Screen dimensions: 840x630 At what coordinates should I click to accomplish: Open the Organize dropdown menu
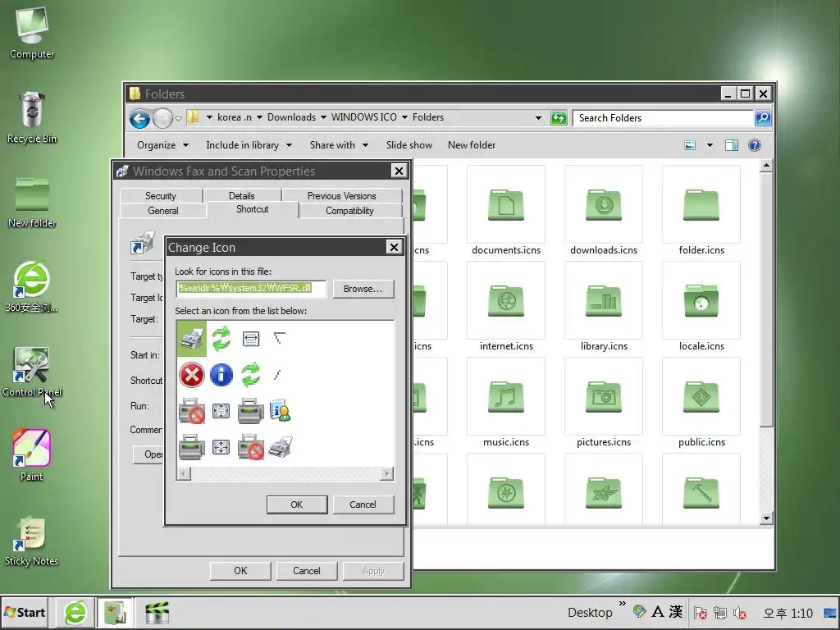[163, 145]
